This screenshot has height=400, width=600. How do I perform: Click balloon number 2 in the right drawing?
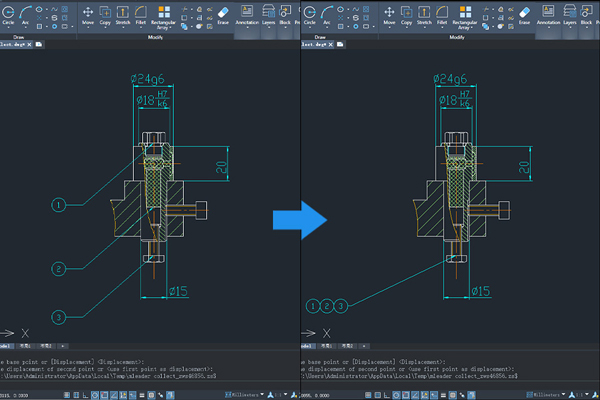(326, 306)
